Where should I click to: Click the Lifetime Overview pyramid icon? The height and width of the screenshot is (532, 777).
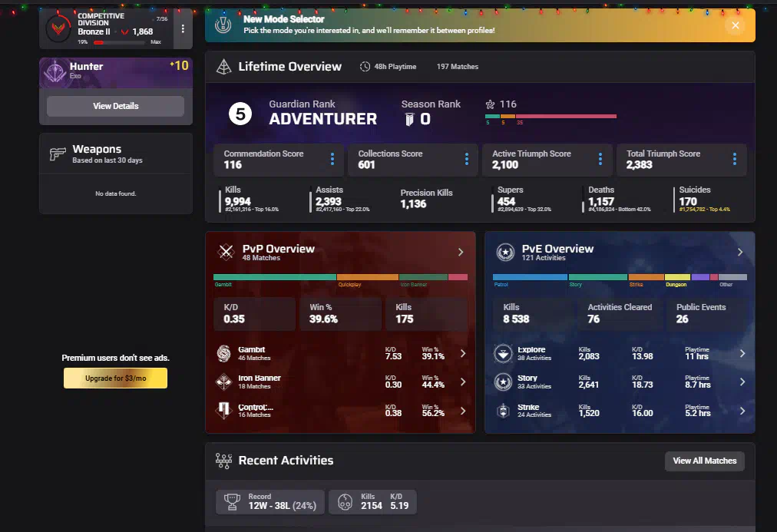click(x=223, y=67)
